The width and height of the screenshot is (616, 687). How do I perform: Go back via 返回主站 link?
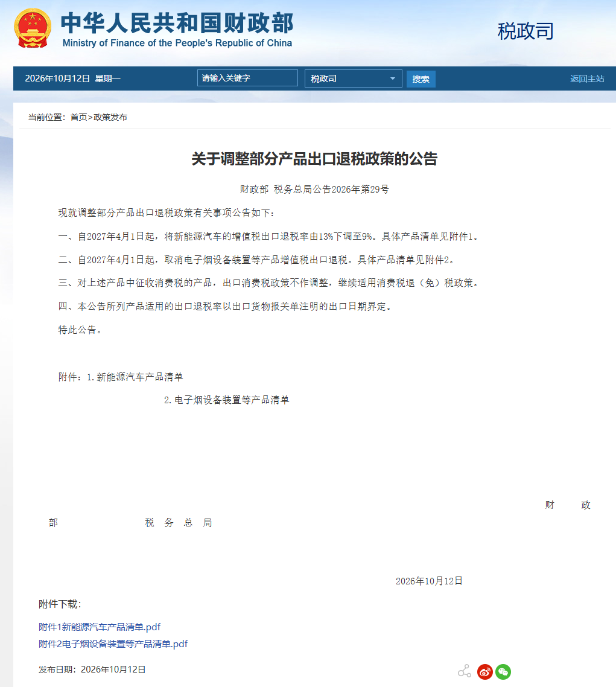click(x=587, y=78)
